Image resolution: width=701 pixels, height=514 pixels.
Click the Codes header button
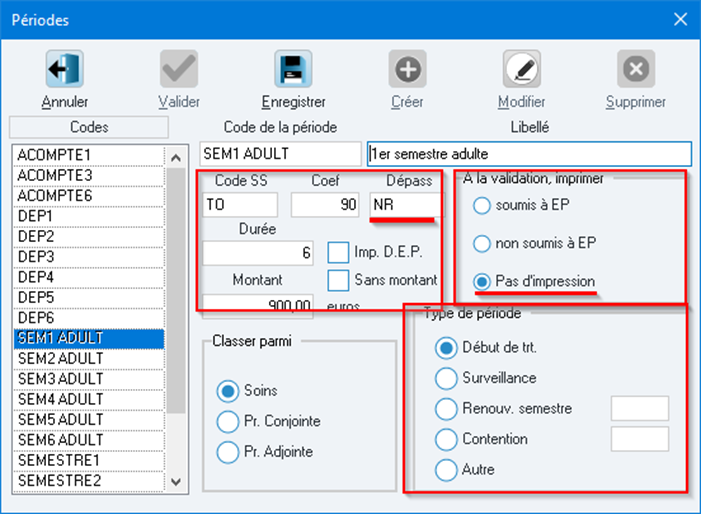(x=89, y=127)
